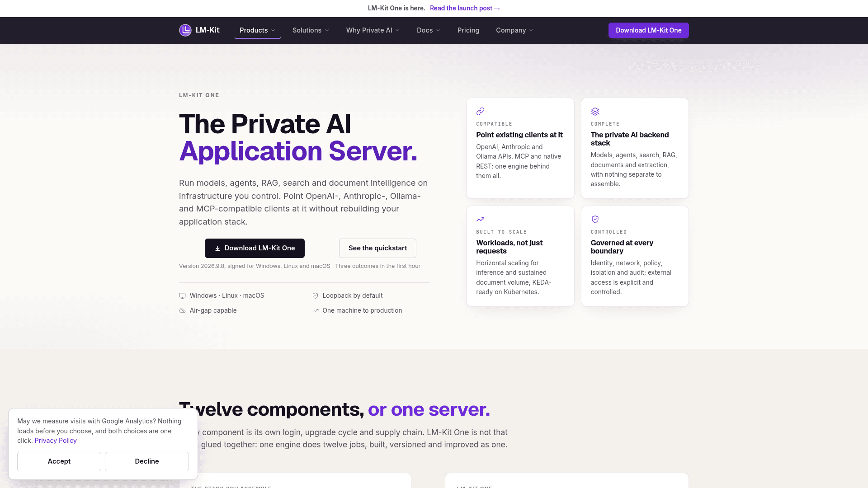Open the Pricing page
This screenshot has height=488, width=868.
pyautogui.click(x=468, y=30)
